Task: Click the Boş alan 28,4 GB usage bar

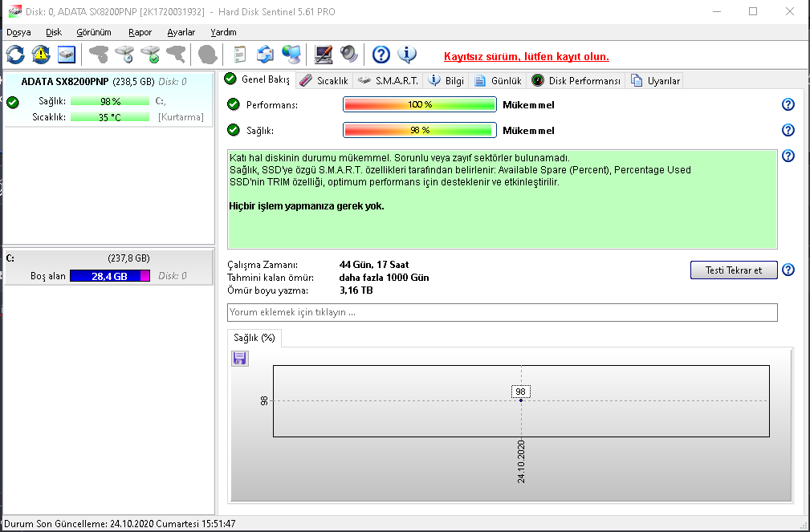Action: click(x=109, y=276)
